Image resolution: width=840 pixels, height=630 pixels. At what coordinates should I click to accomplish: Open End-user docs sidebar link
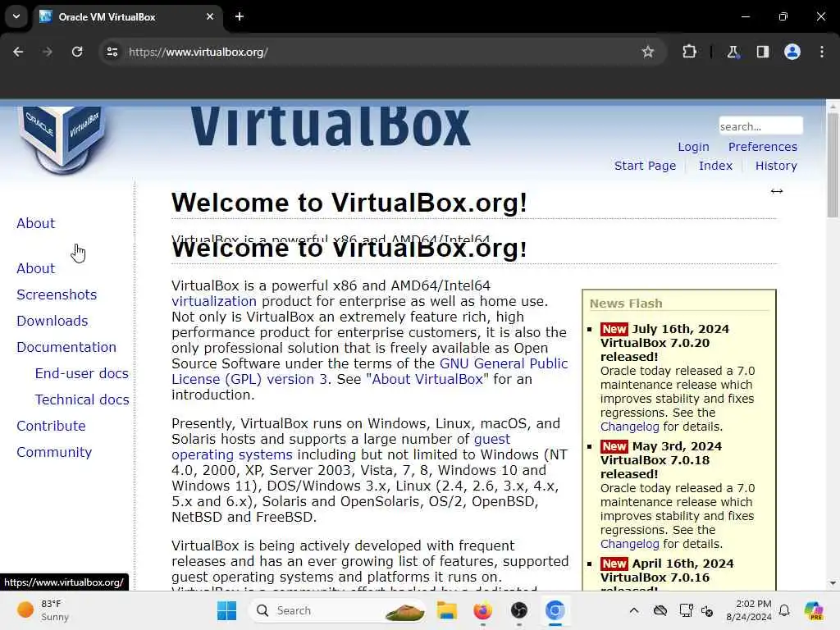(81, 373)
